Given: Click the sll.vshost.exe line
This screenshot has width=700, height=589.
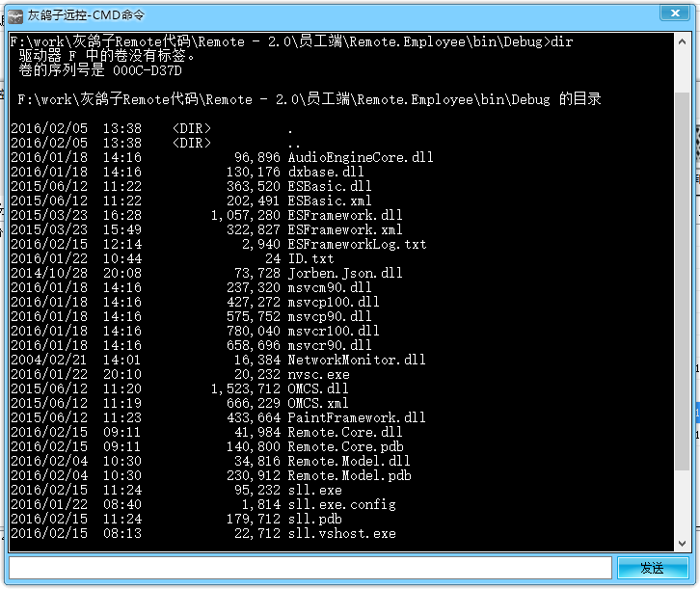Looking at the screenshot, I should [x=341, y=533].
